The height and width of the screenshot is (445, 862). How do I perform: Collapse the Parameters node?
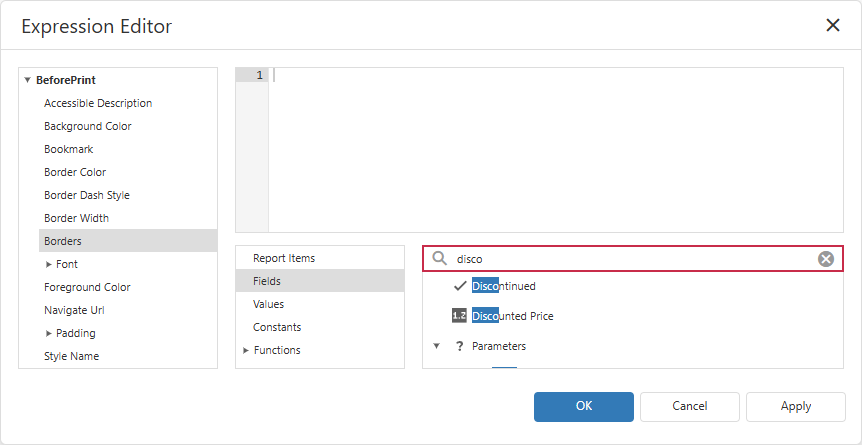tap(436, 347)
